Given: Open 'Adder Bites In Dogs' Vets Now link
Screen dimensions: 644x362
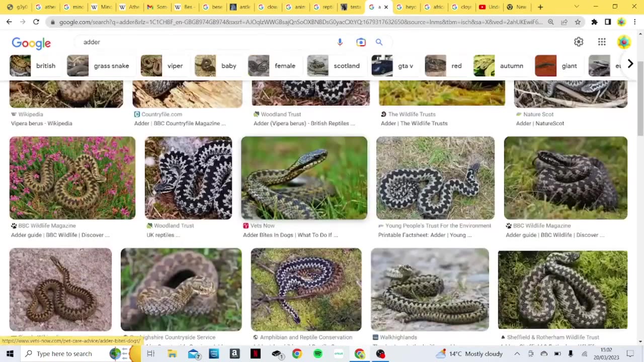Looking at the screenshot, I should pyautogui.click(x=290, y=235).
